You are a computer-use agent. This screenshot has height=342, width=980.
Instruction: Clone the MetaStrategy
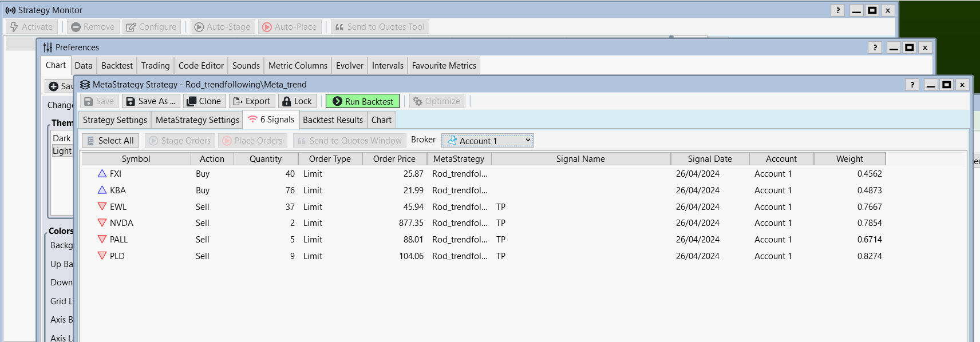[204, 101]
